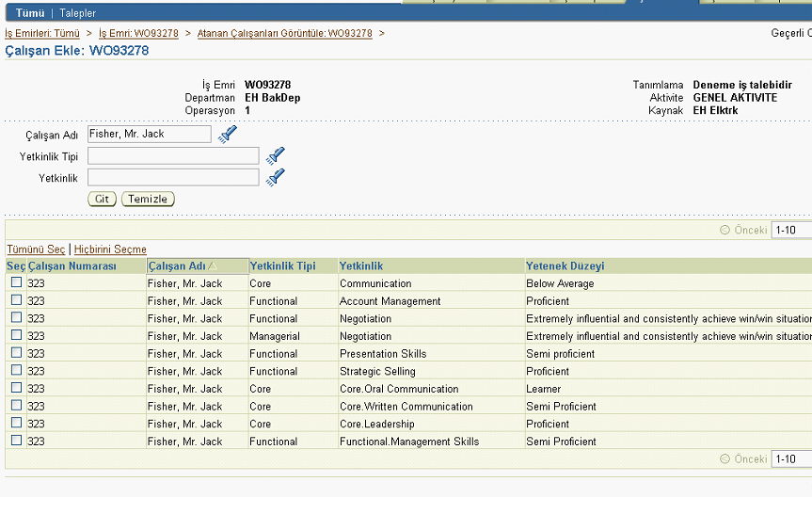The width and height of the screenshot is (812, 514).
Task: Click the Hiçbirini Seçme link
Action: 110,249
